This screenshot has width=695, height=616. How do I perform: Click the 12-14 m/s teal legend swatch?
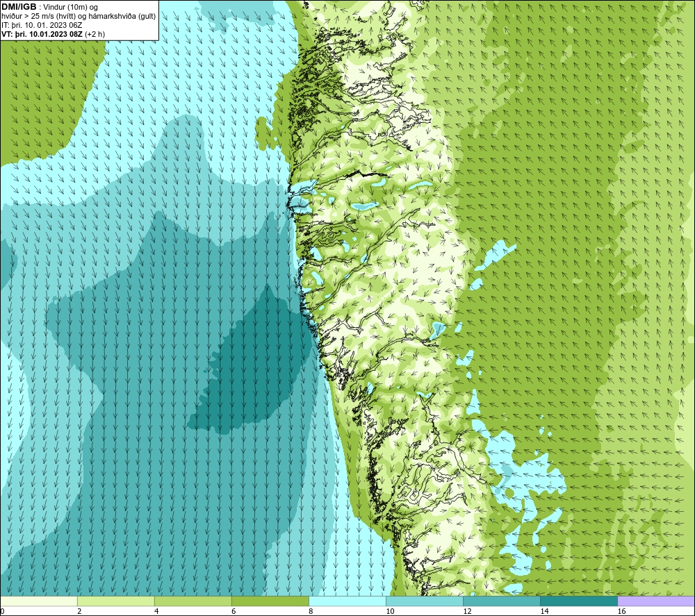click(502, 601)
